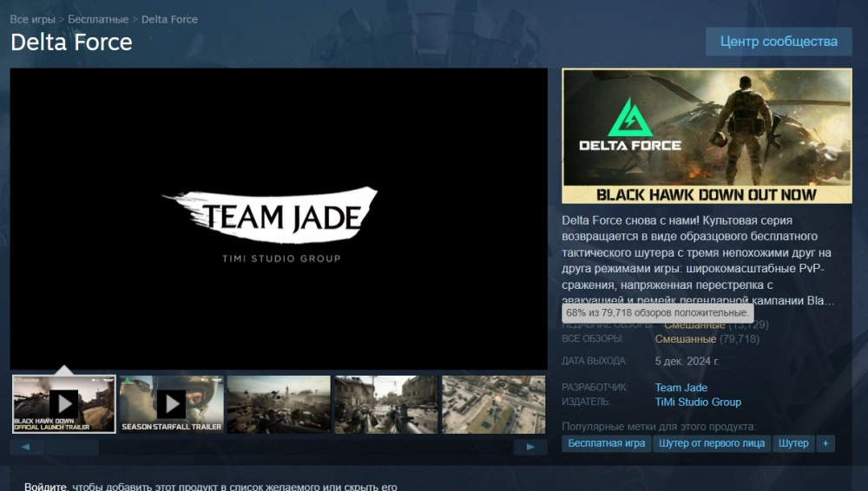Viewport: 868px width, 491px height.
Task: Open developer Team Jade link
Action: 681,388
